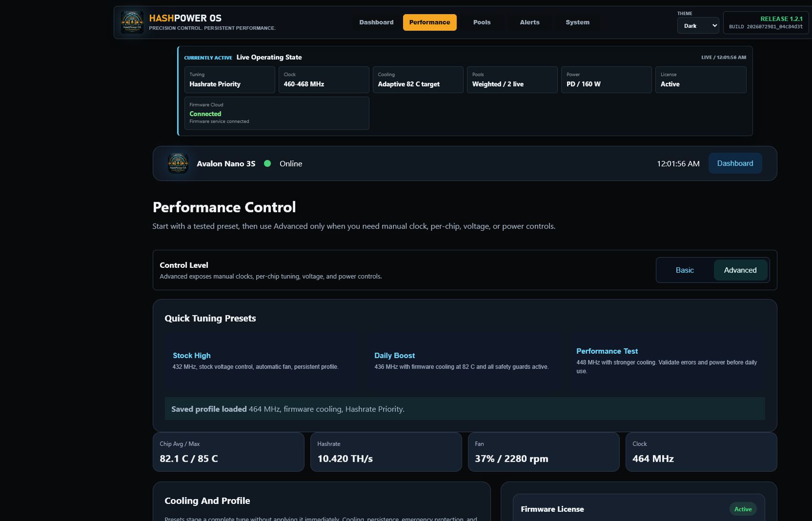Click the HashPower OS logo icon in header

(x=132, y=22)
